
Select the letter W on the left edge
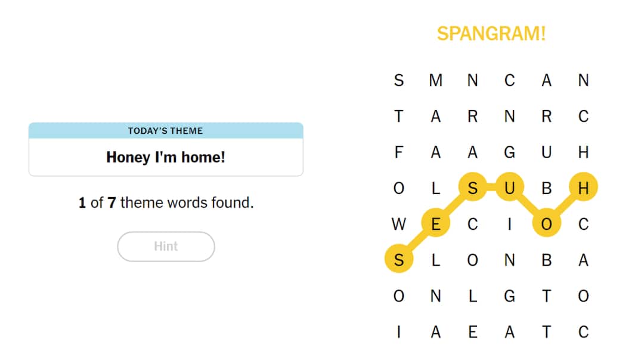pos(399,224)
